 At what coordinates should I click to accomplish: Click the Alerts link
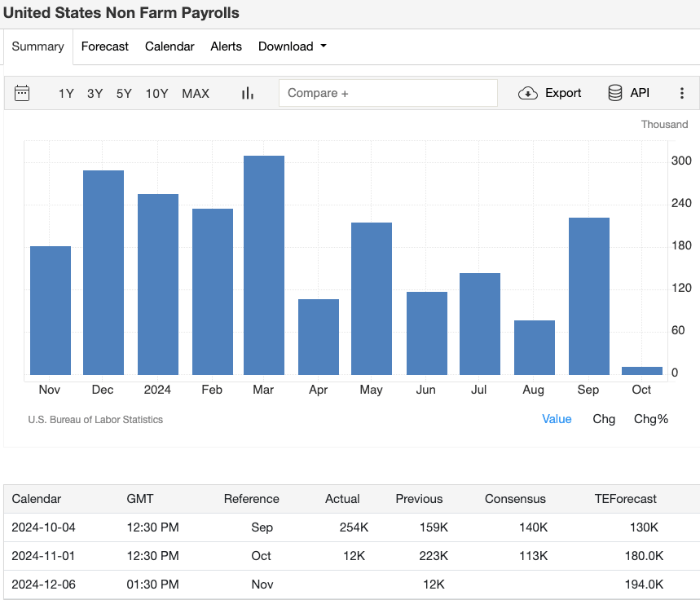(x=226, y=46)
